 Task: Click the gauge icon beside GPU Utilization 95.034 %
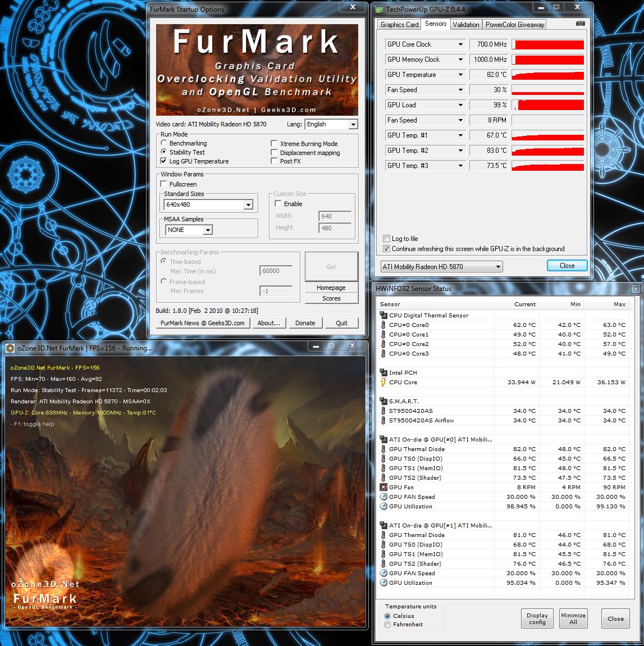pos(383,583)
